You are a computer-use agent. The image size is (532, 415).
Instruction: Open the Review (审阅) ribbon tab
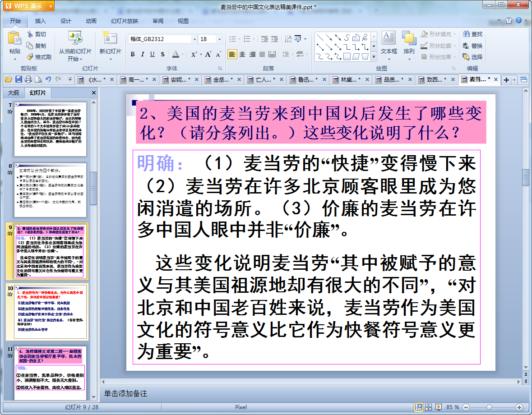[x=158, y=21]
